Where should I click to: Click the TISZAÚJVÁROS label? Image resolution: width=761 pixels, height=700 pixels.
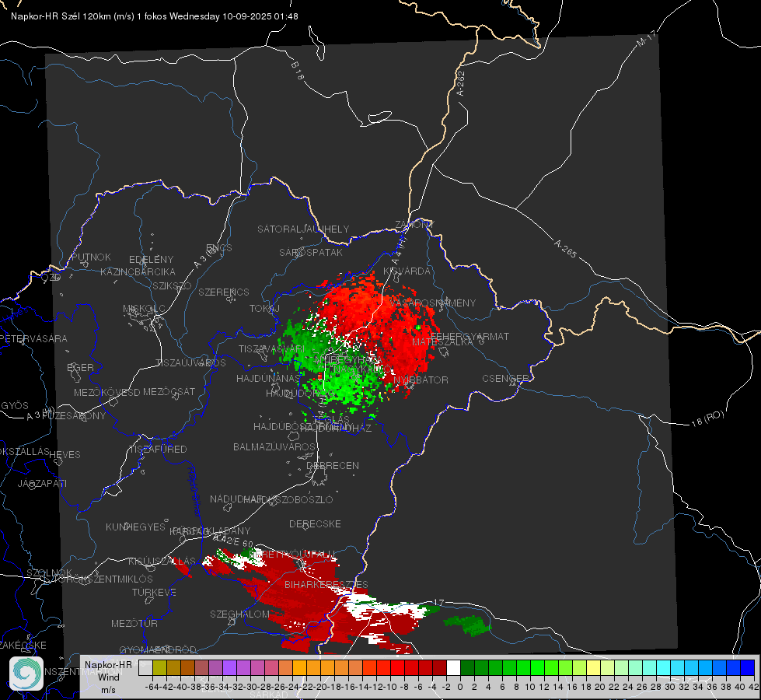point(190,363)
